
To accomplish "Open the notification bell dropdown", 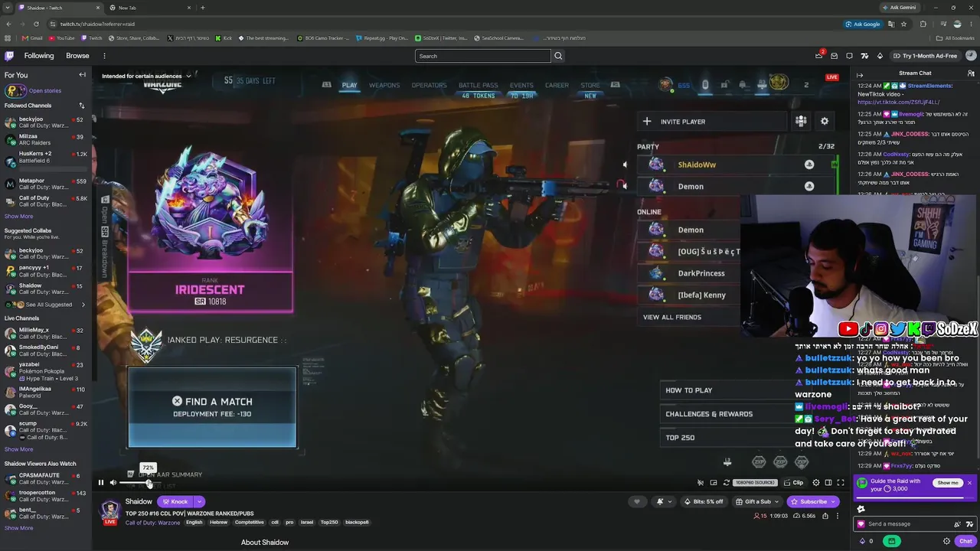I will (x=664, y=502).
